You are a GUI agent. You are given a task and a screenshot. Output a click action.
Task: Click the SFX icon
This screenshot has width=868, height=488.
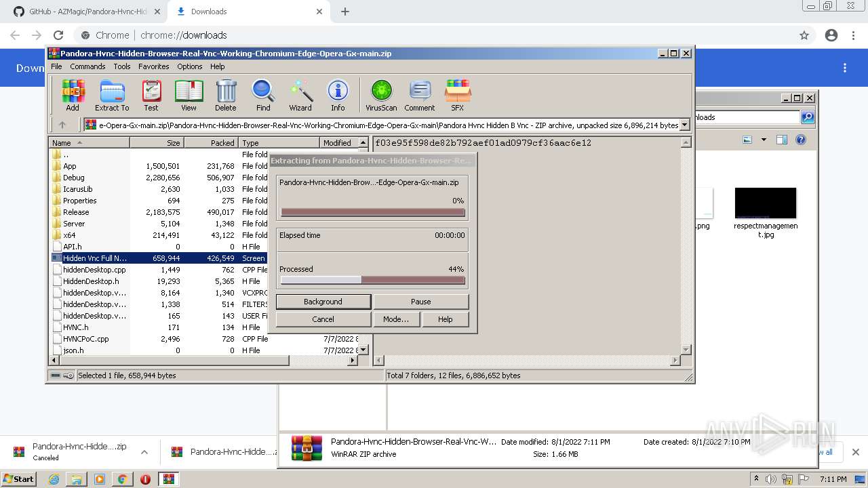(x=458, y=95)
